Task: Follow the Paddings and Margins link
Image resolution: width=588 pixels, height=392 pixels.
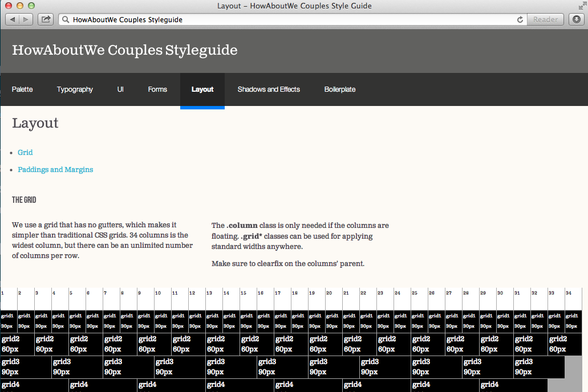Action: coord(55,170)
